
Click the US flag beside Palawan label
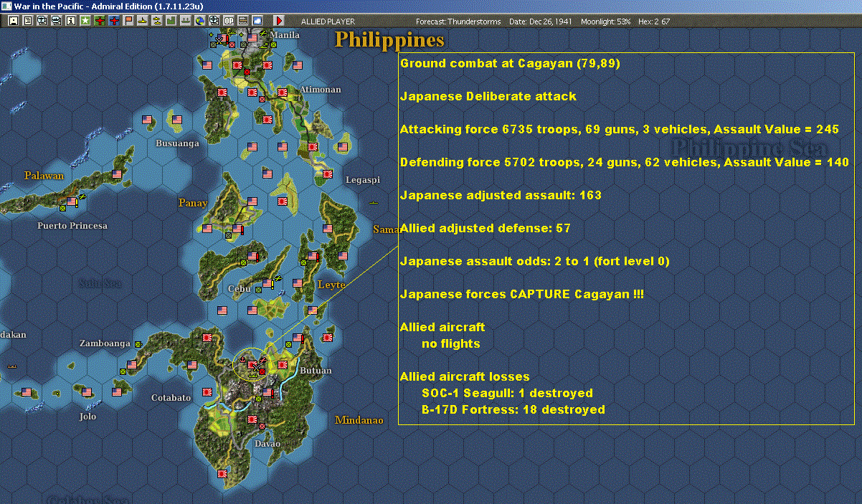click(117, 173)
